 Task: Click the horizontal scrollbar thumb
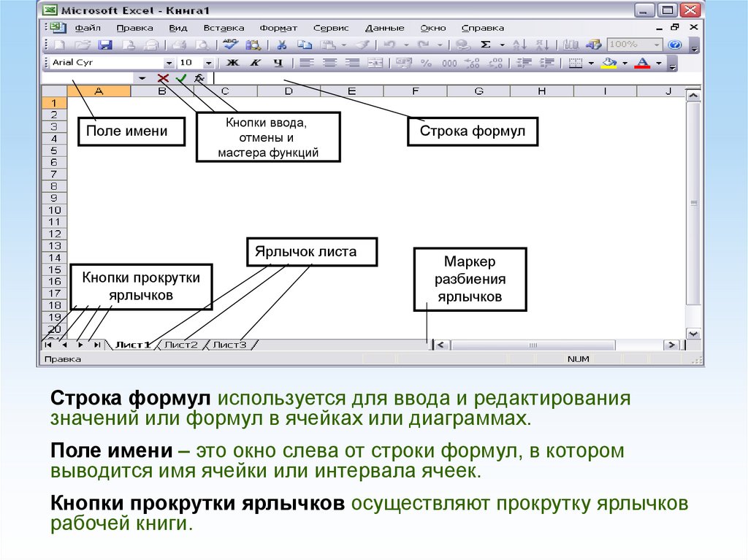(533, 345)
